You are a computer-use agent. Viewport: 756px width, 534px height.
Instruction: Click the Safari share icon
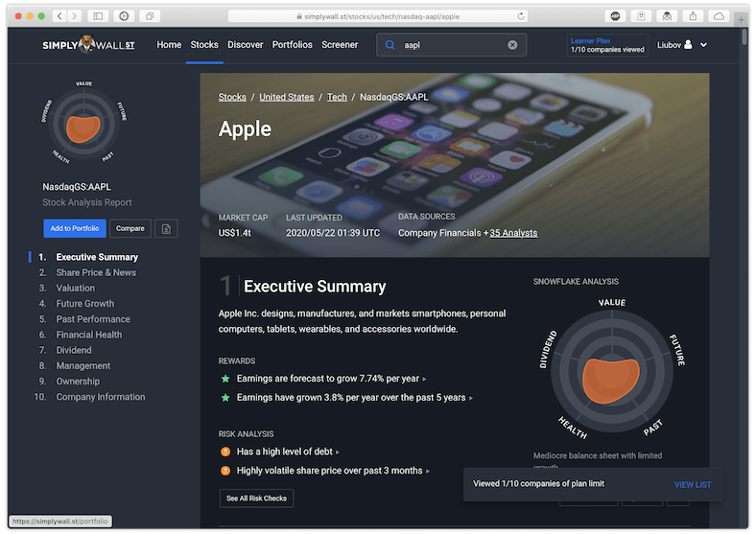(693, 16)
